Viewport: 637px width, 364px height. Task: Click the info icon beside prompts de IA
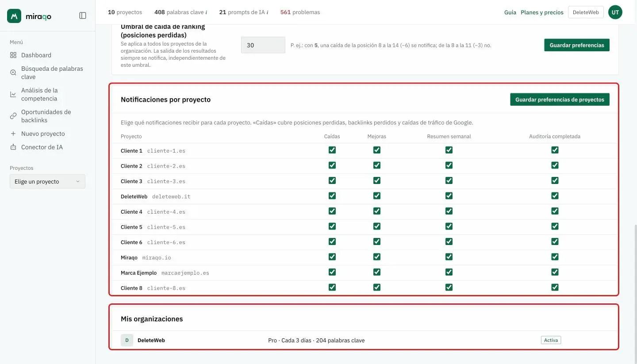click(x=267, y=12)
